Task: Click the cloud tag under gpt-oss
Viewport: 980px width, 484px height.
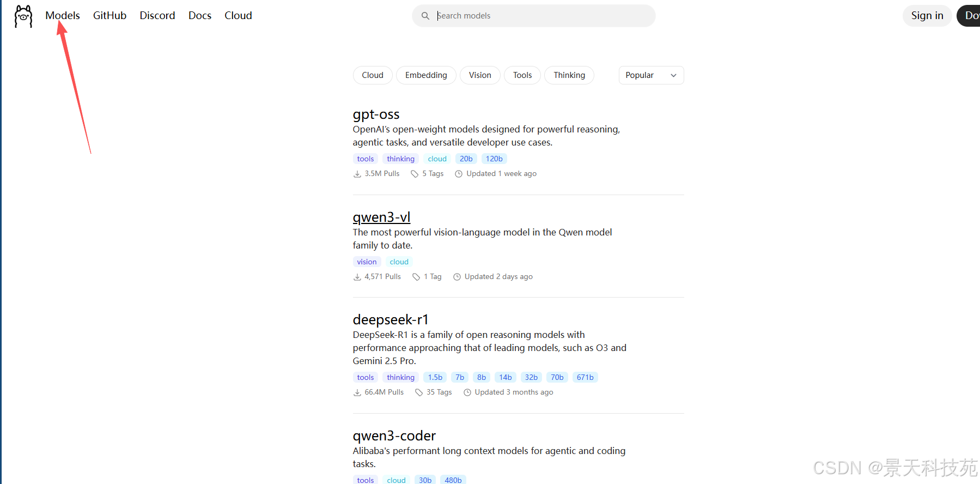Action: [x=437, y=159]
